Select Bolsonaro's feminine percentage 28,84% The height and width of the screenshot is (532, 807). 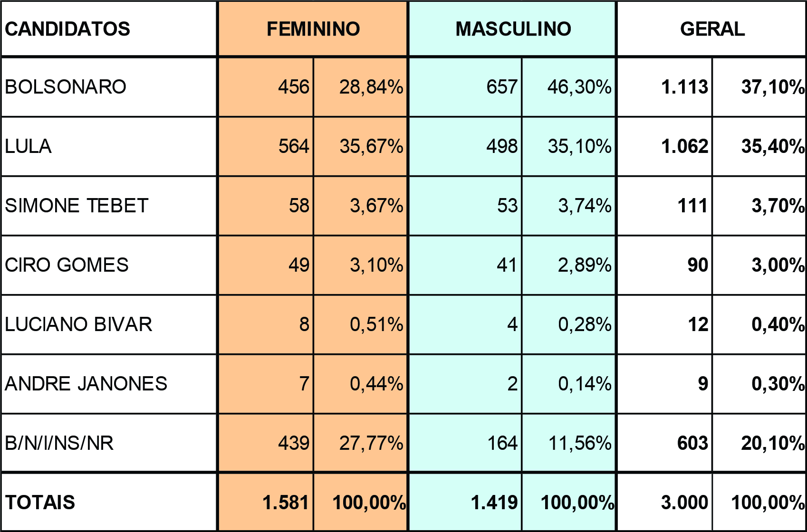point(361,87)
